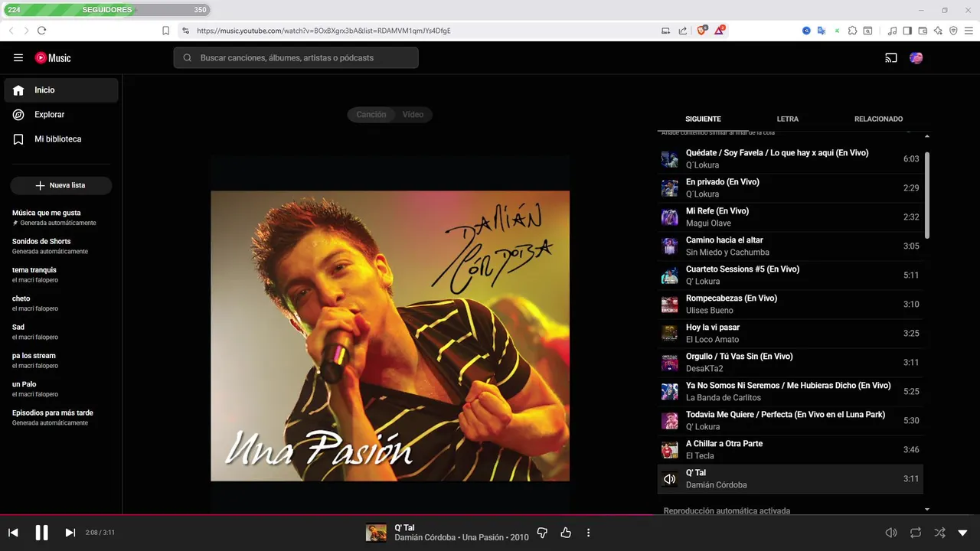Switch to the RELACIONADO tab
The image size is (980, 551).
point(878,119)
